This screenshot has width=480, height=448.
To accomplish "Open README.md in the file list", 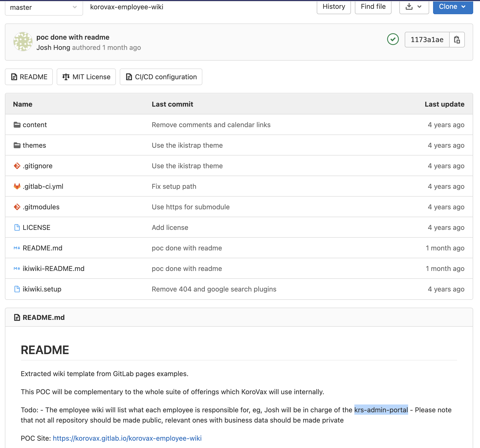I will [43, 248].
